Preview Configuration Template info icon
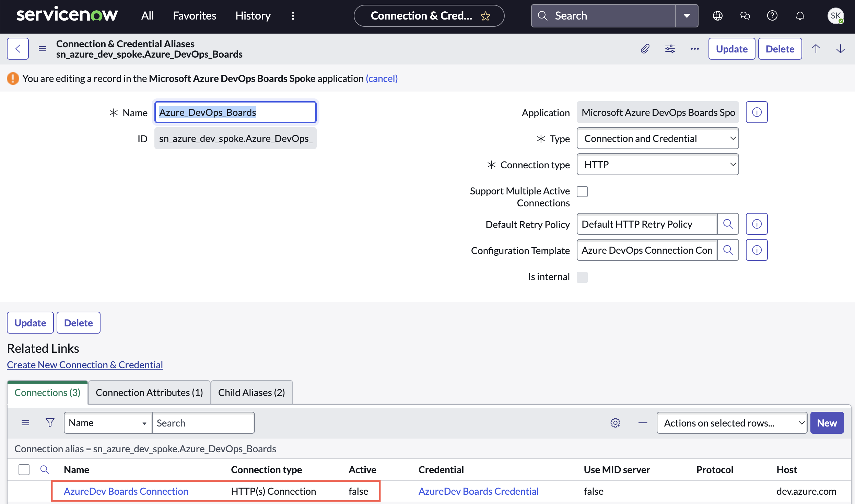Image resolution: width=855 pixels, height=504 pixels. pyautogui.click(x=757, y=250)
